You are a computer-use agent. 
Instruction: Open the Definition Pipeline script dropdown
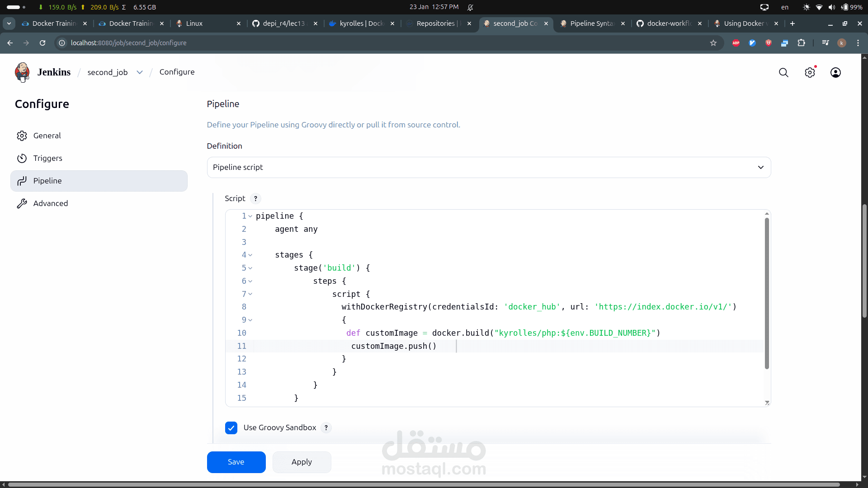pos(489,167)
